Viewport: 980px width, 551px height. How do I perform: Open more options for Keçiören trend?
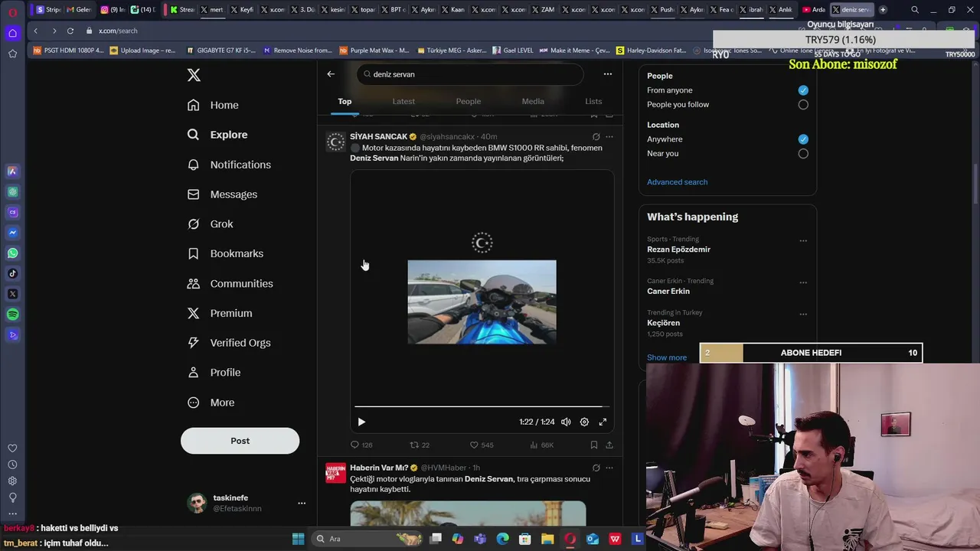(803, 314)
